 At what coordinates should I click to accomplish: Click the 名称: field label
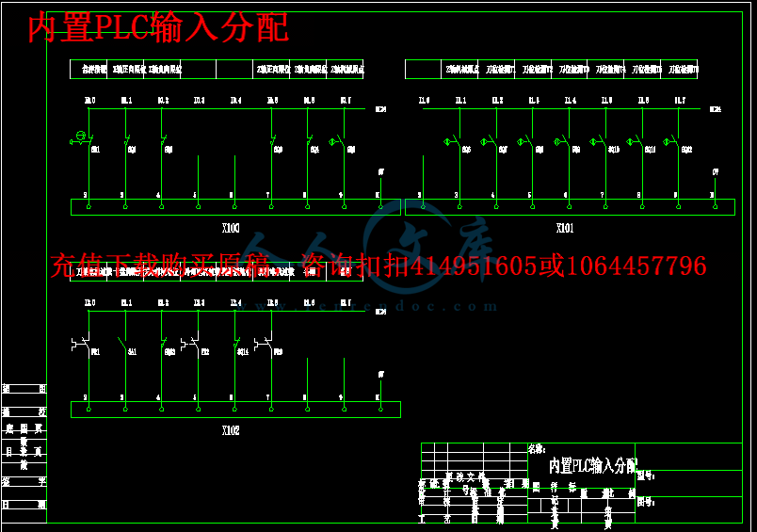[x=537, y=449]
